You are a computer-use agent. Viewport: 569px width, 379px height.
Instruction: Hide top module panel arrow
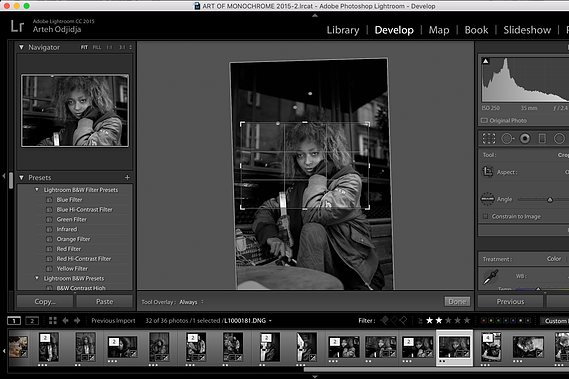click(x=315, y=16)
